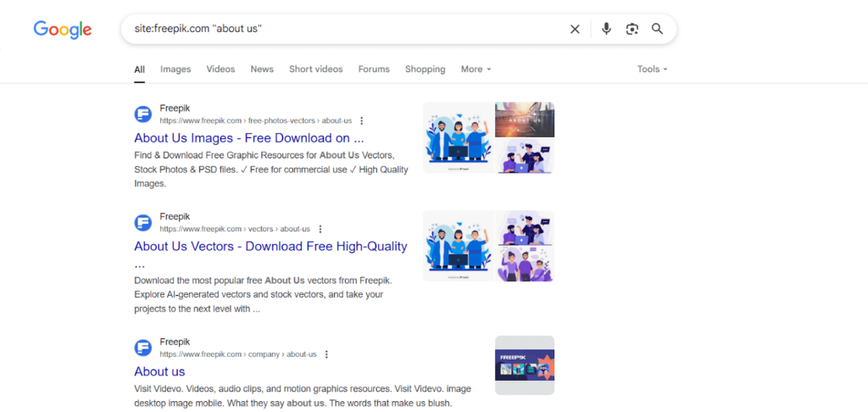The image size is (868, 412).
Task: Click 'Freepik' site name of company result
Action: [x=175, y=342]
